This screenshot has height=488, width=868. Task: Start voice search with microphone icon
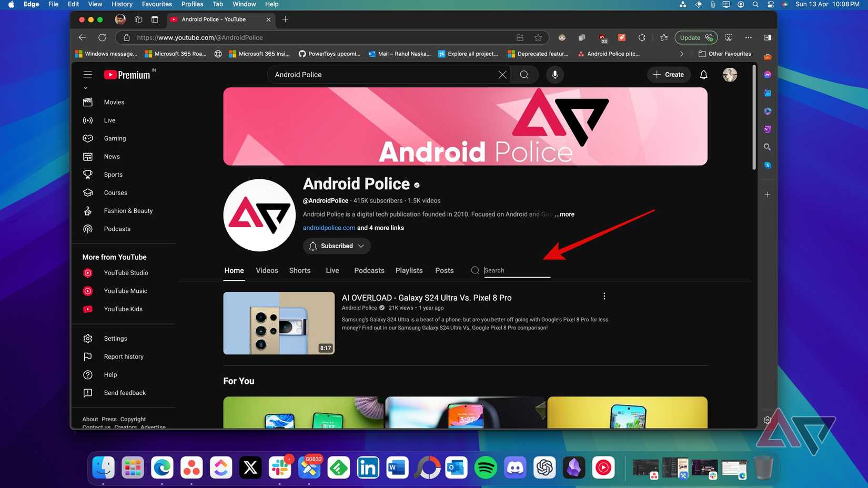pos(554,75)
